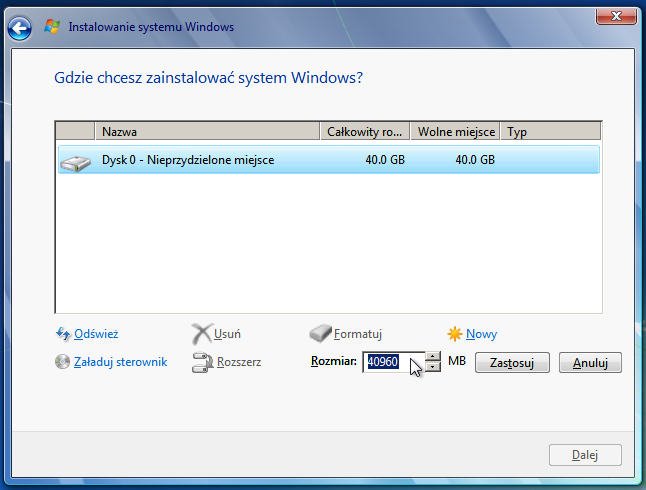
Task: Click the hard drive icon for Dysk 0
Action: [75, 163]
